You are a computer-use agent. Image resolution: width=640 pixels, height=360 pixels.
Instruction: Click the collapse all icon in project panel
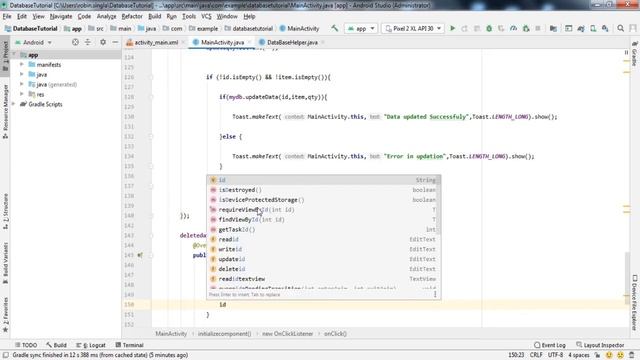(x=88, y=42)
